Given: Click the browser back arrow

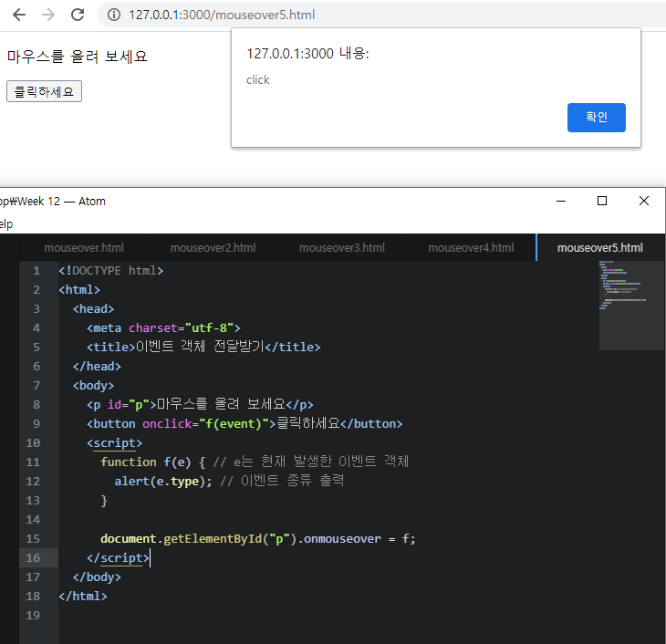Looking at the screenshot, I should point(19,15).
